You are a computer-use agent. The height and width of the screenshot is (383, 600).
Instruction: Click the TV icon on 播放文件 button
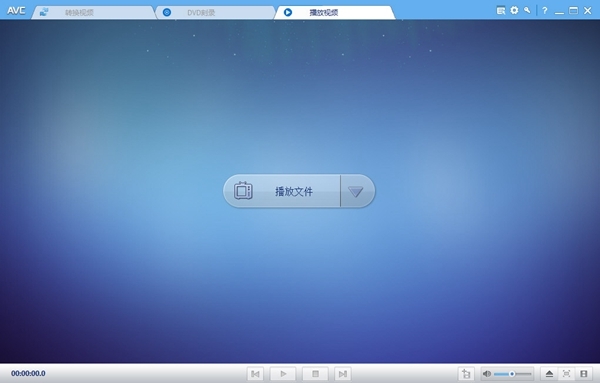243,191
